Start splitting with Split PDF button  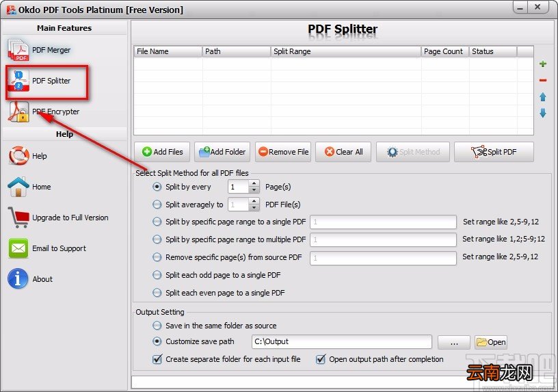tap(494, 152)
